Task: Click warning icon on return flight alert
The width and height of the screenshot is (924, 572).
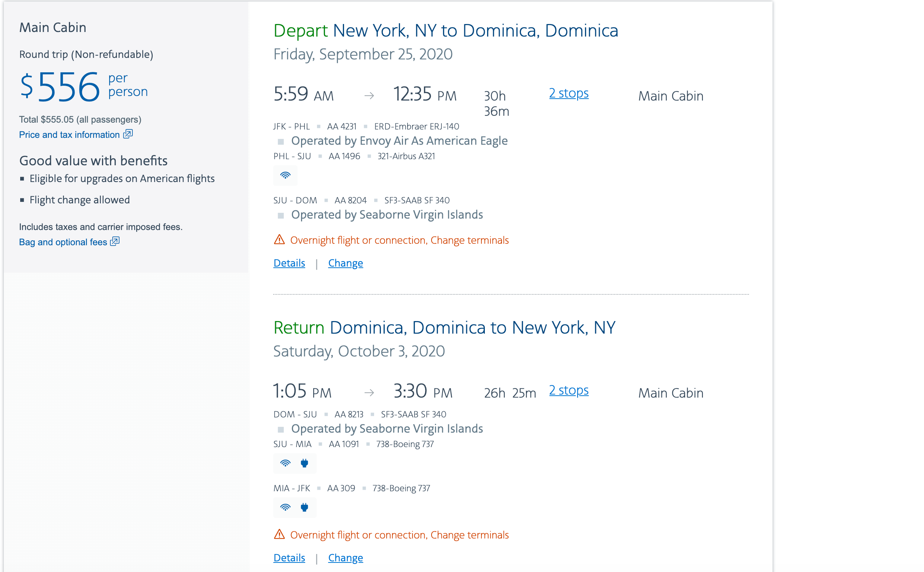Action: tap(279, 534)
